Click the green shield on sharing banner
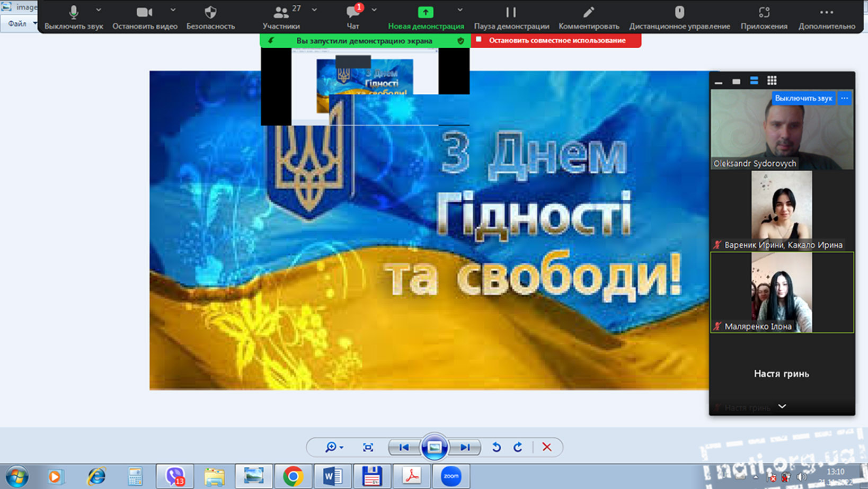868x489 pixels. 460,41
